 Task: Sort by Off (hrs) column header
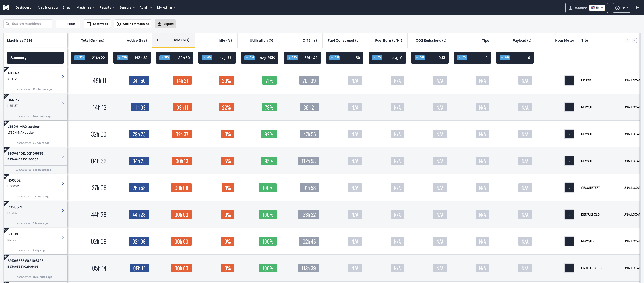point(310,40)
